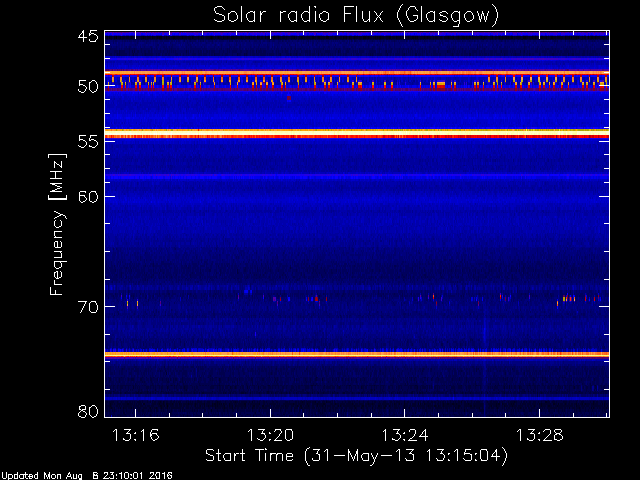Click the 'Start Time (31-May-13 13:15:04)' label
The height and width of the screenshot is (480, 640).
tap(356, 456)
